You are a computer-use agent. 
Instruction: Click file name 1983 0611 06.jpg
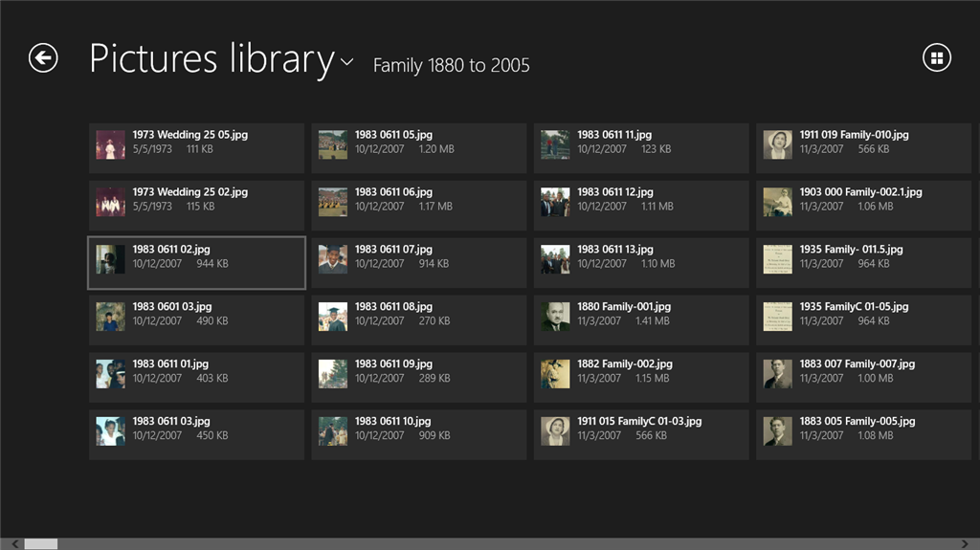click(x=393, y=192)
